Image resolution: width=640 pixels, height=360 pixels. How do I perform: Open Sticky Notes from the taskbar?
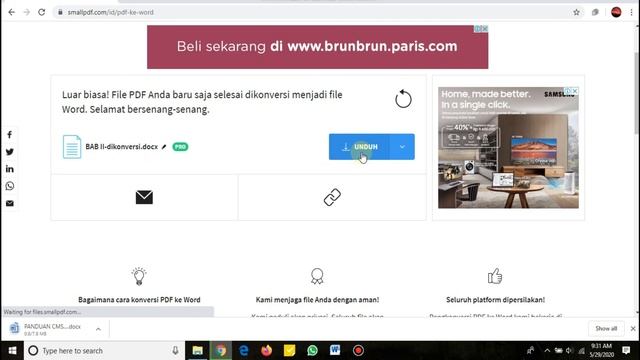[x=289, y=351]
